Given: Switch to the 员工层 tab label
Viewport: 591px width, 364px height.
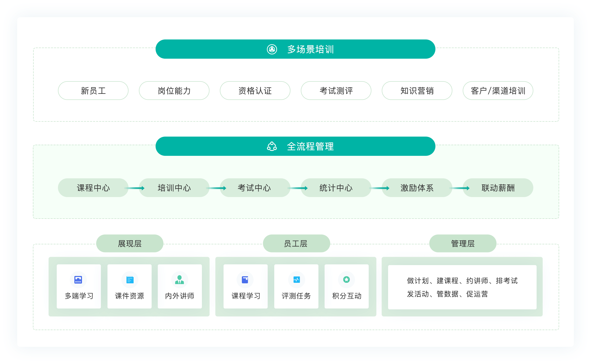Looking at the screenshot, I should 296,243.
